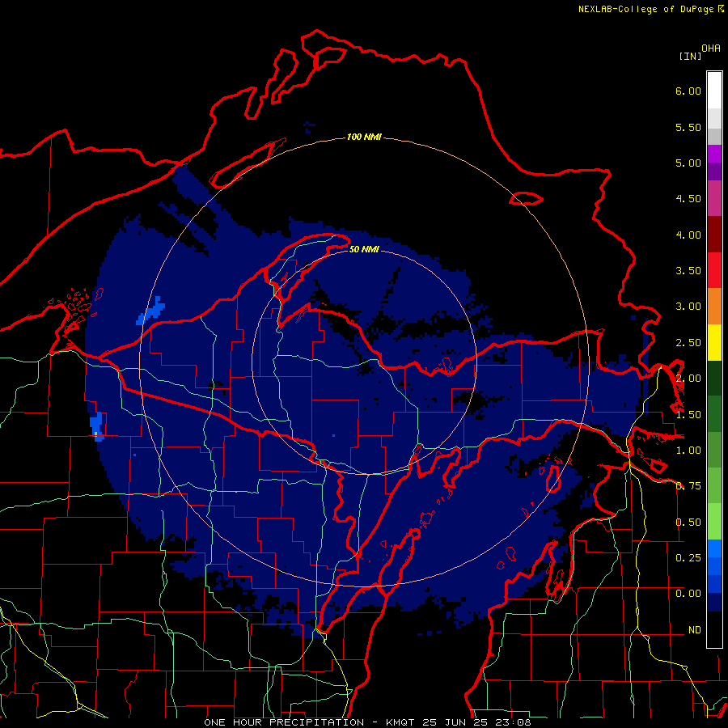Click the OHA product label above legend

(x=711, y=49)
